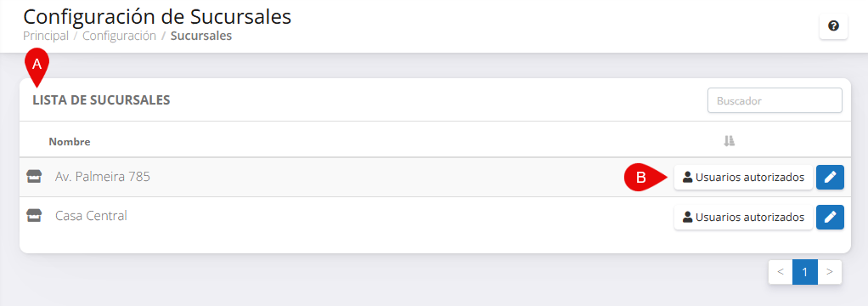Select the Av. Palmeira 785 row name
The width and height of the screenshot is (868, 306).
[103, 177]
